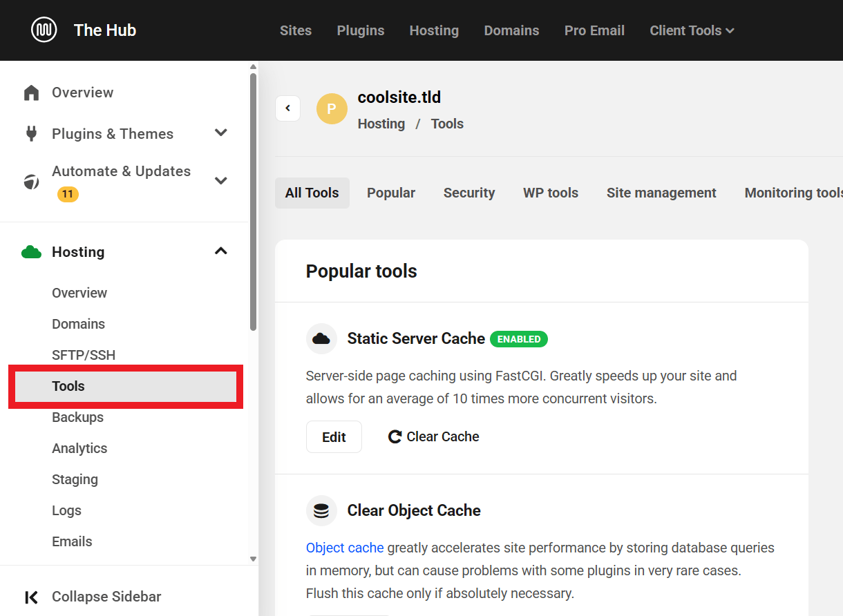This screenshot has width=843, height=616.
Task: Expand the Plugins & Themes chevron
Action: pyautogui.click(x=221, y=133)
